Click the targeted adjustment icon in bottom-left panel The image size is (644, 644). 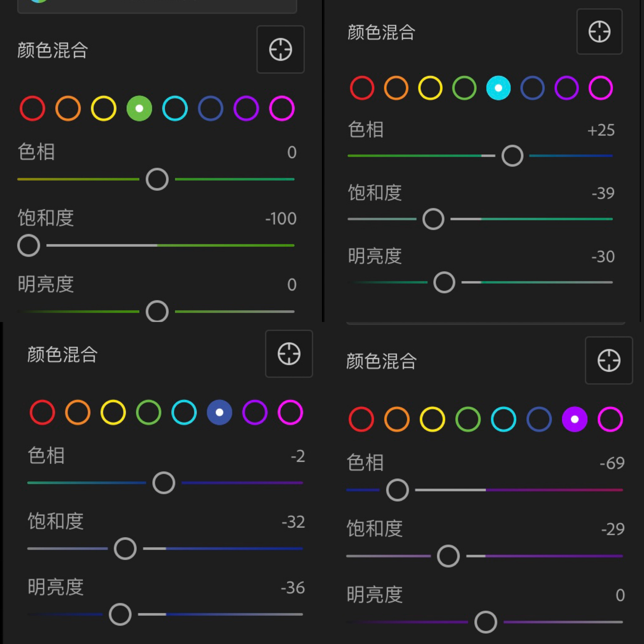[x=289, y=354]
